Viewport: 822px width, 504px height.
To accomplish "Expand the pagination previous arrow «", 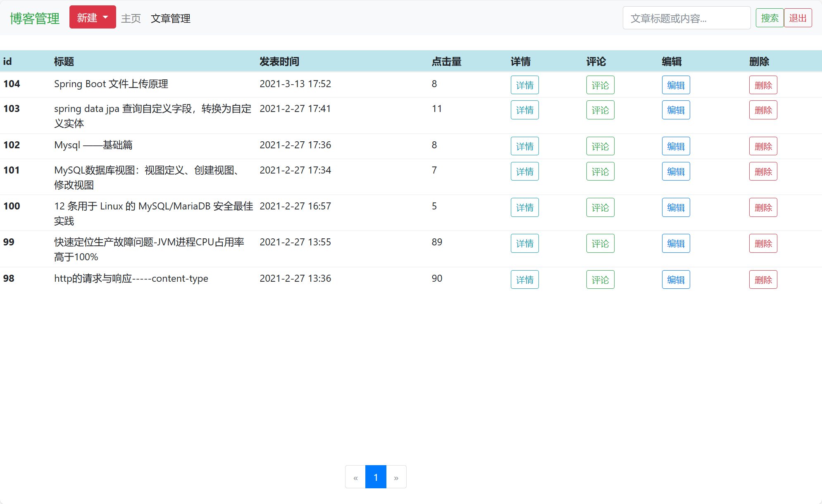I will tap(355, 477).
